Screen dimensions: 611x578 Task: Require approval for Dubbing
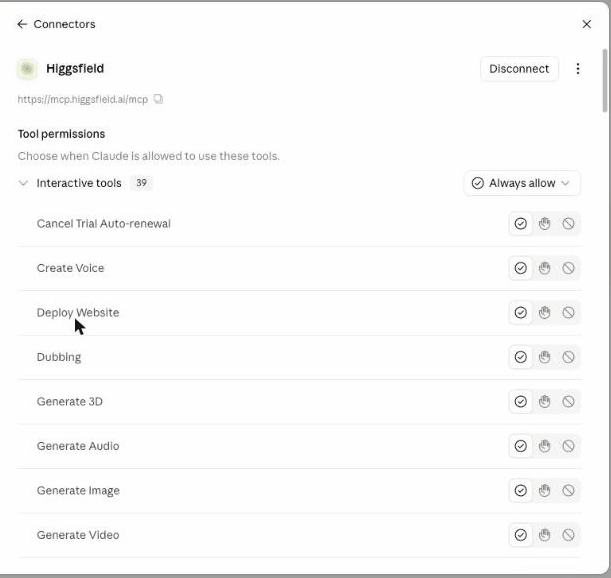pos(544,357)
